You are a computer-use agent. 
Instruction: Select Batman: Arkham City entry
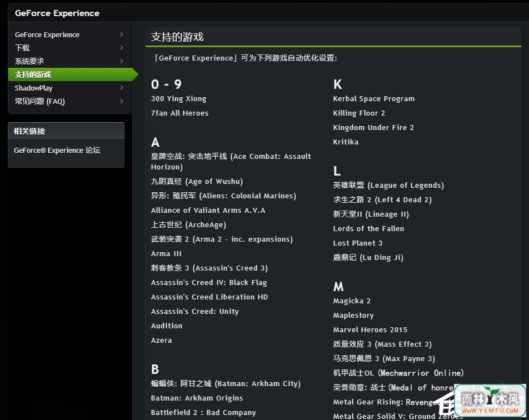point(226,384)
